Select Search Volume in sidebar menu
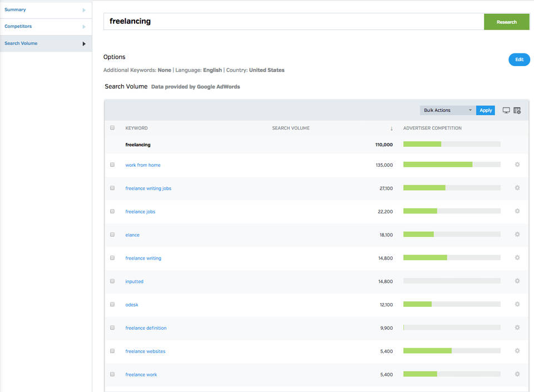Image resolution: width=534 pixels, height=392 pixels. click(21, 43)
